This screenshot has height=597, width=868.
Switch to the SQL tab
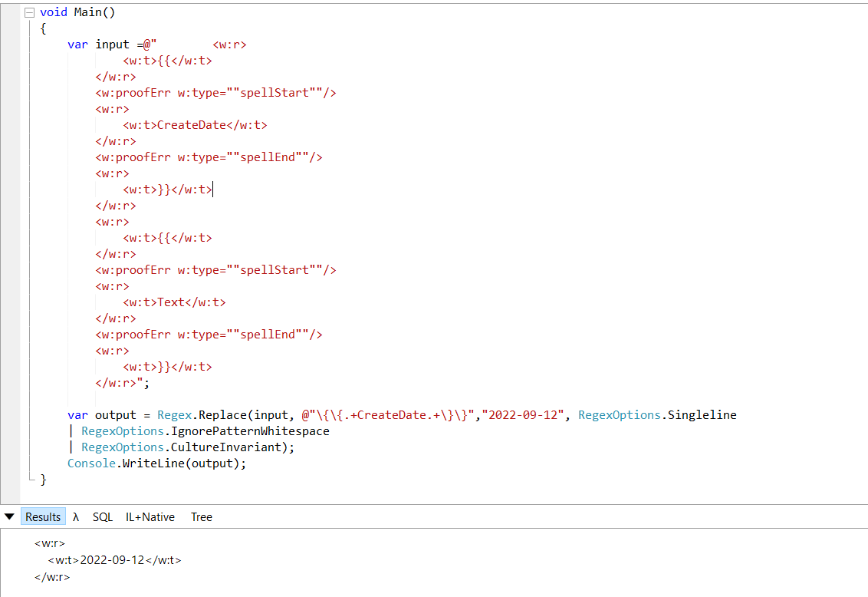(103, 516)
